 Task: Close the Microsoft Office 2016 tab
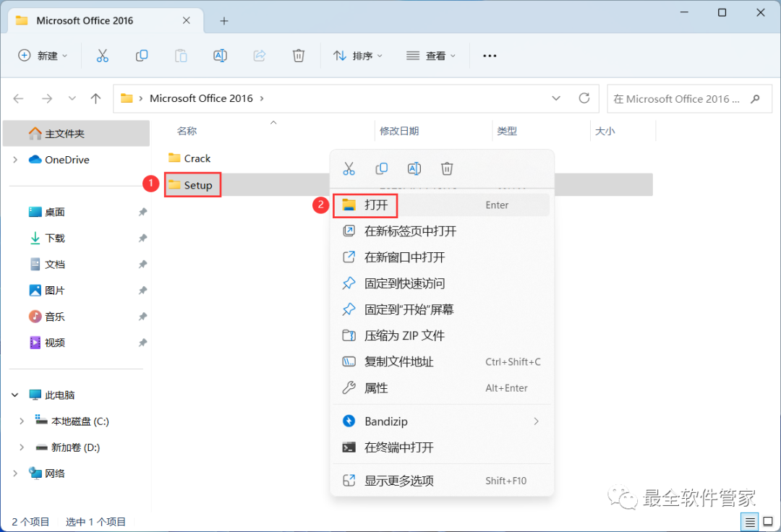(x=187, y=20)
